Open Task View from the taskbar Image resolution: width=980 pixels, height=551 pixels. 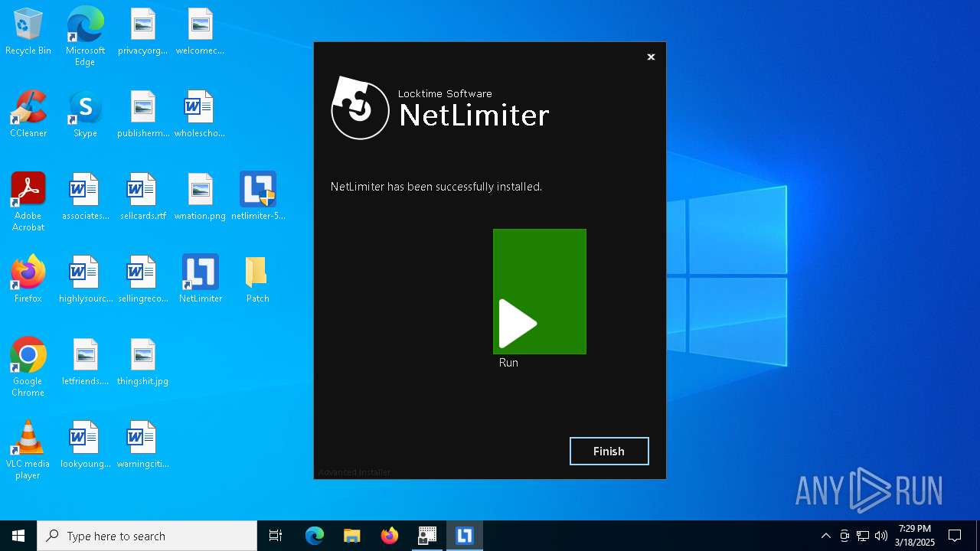pyautogui.click(x=276, y=536)
